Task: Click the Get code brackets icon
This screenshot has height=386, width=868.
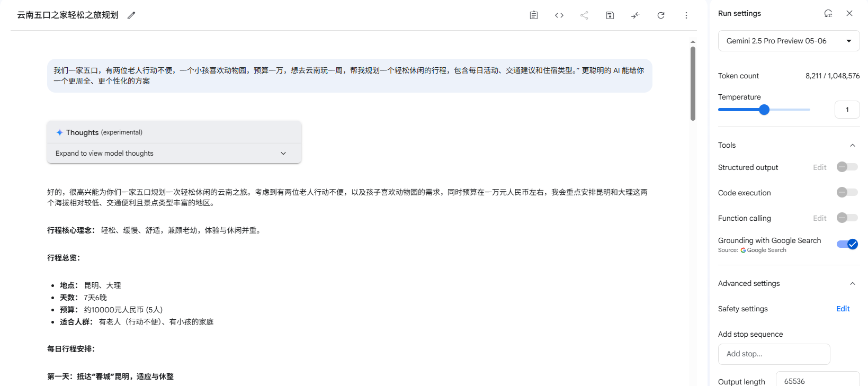Action: (x=559, y=15)
